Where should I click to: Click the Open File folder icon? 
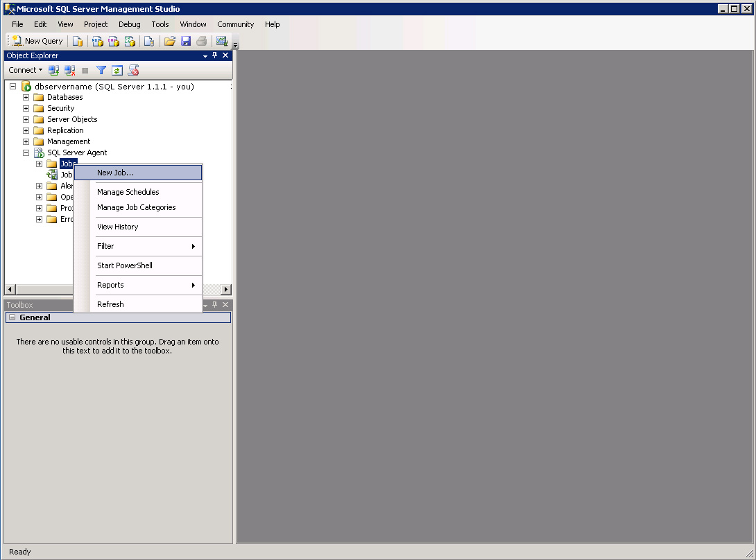[x=170, y=42]
